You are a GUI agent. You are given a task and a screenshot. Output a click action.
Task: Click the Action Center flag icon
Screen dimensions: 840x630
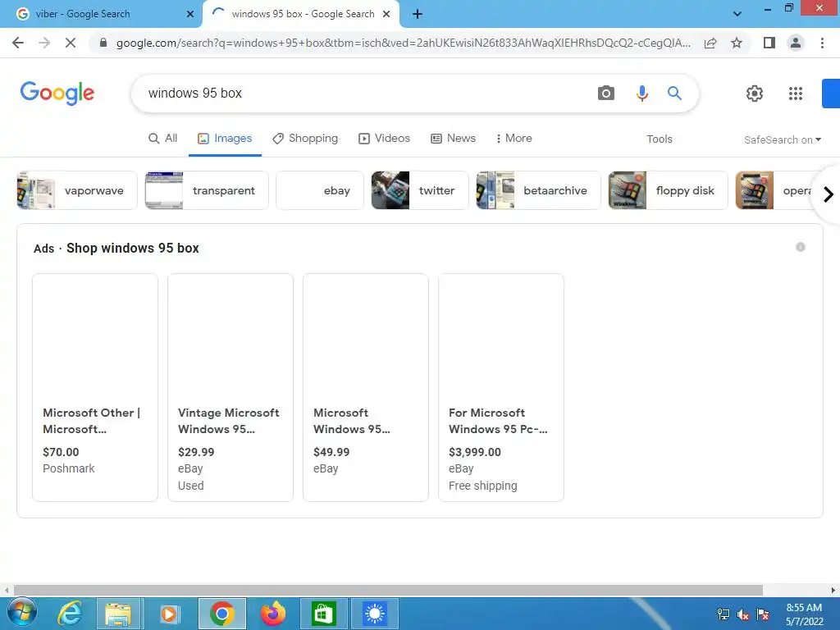[763, 614]
